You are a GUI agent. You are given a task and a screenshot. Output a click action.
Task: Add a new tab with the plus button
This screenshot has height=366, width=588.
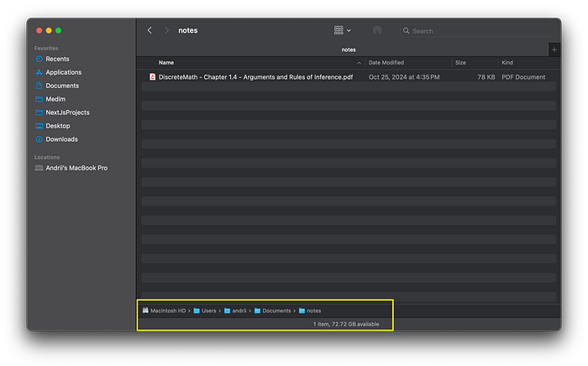[554, 50]
